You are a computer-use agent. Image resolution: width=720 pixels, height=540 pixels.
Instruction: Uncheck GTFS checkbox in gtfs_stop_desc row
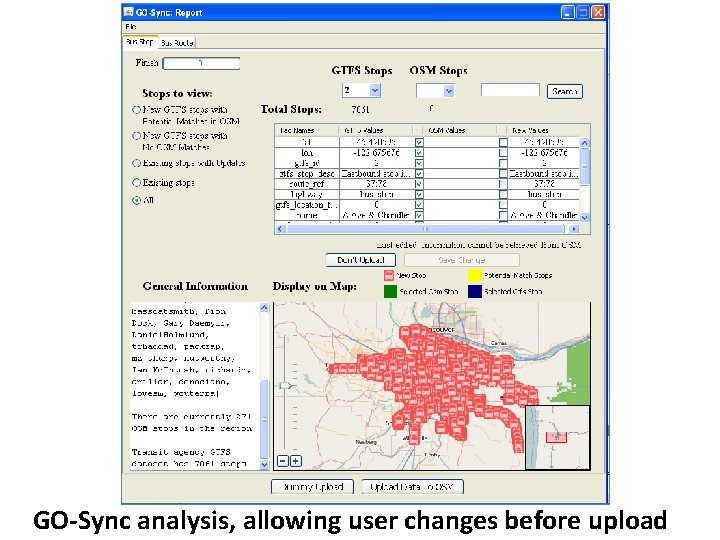(419, 174)
